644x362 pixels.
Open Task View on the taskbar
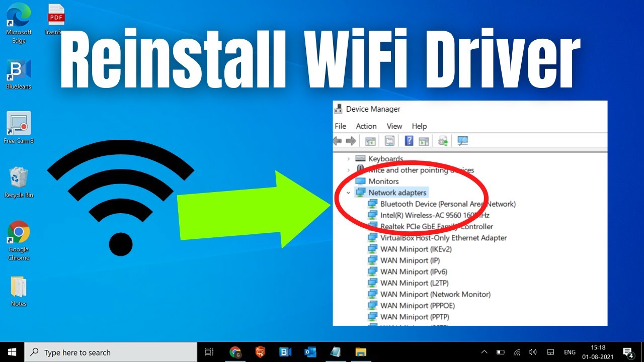pos(209,352)
